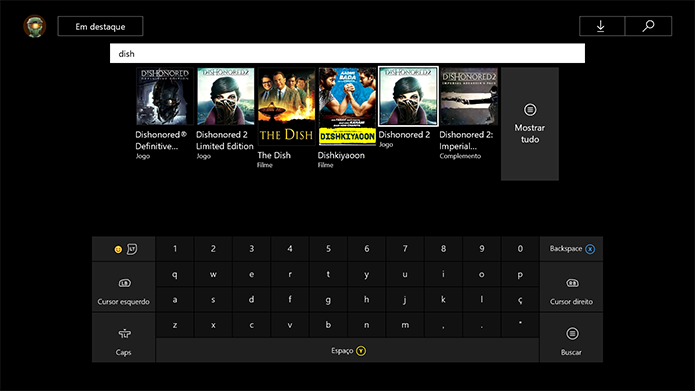
Task: Show all results with Mostrar tudo
Action: click(x=530, y=124)
